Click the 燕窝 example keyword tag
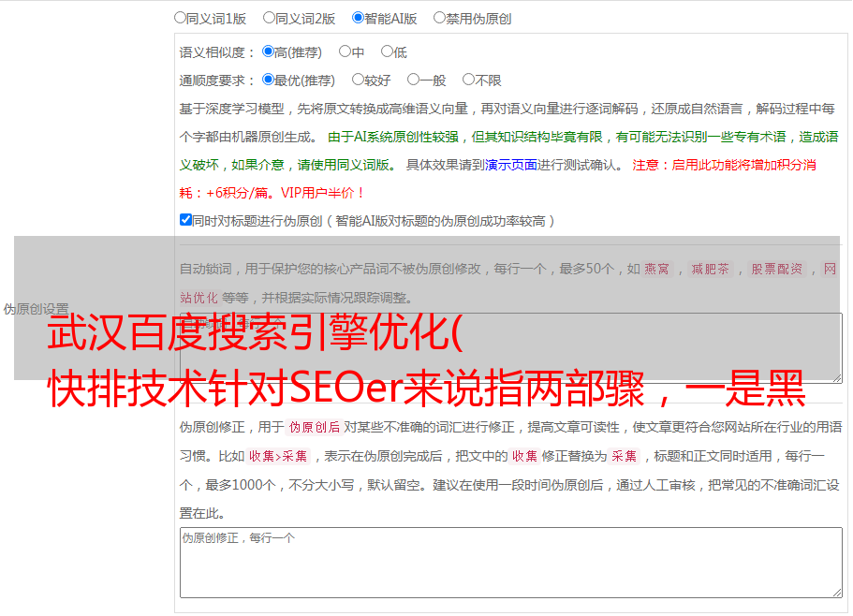This screenshot has width=853, height=616. tap(656, 269)
